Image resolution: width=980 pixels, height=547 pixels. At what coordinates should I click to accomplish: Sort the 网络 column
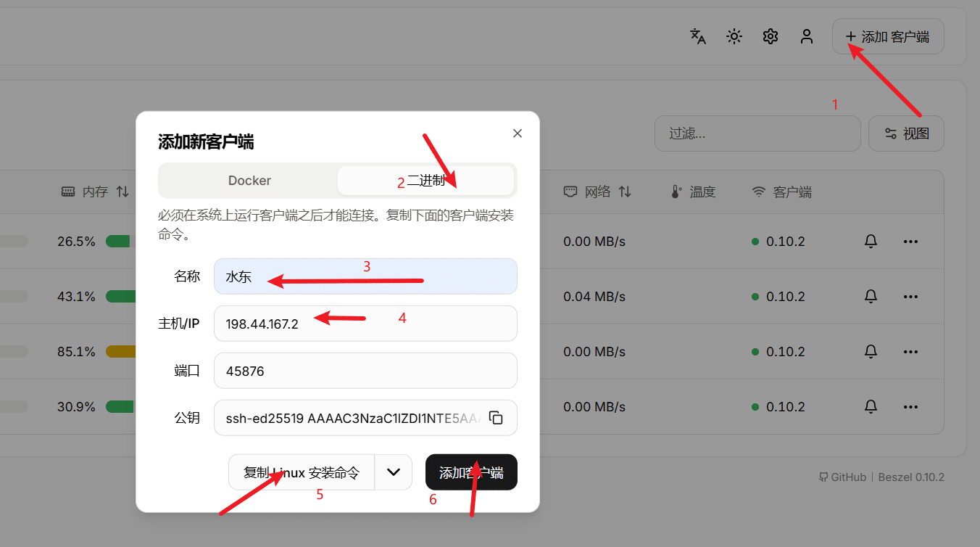tap(599, 192)
